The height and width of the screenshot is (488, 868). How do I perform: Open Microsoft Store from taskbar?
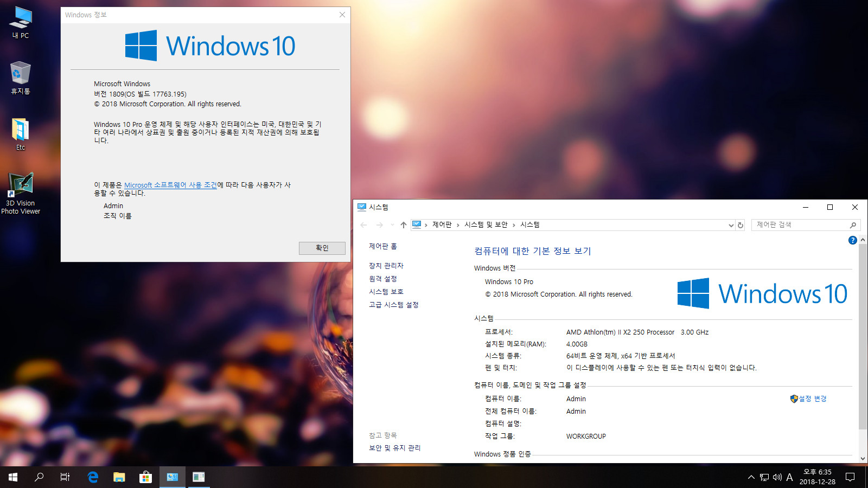pos(145,477)
